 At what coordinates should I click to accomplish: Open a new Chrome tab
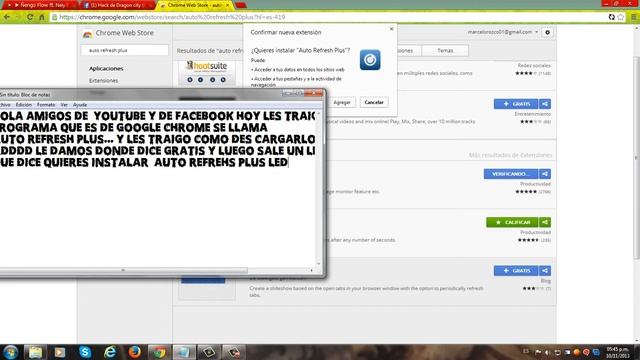tap(241, 5)
